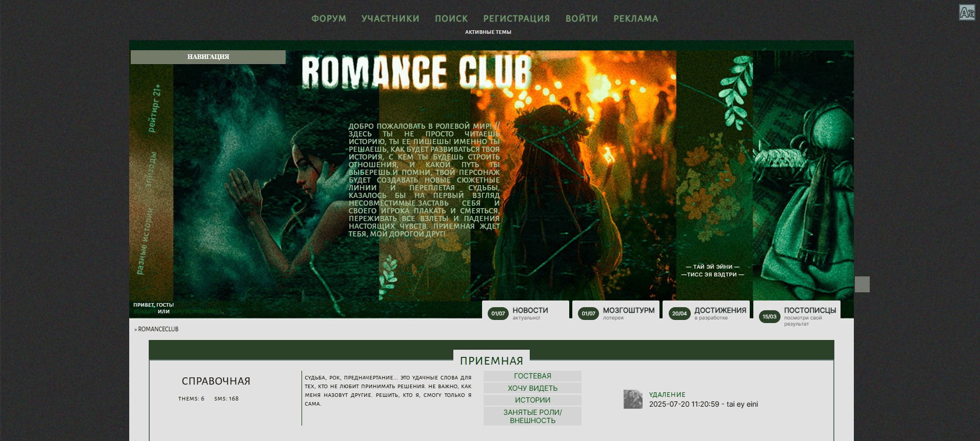Screen dimensions: 980x441
Task: Click the SMS: 168 counter
Action: [x=226, y=398]
